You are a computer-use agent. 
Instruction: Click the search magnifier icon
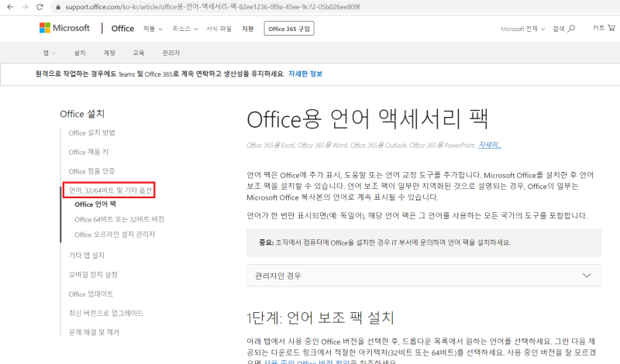(571, 29)
